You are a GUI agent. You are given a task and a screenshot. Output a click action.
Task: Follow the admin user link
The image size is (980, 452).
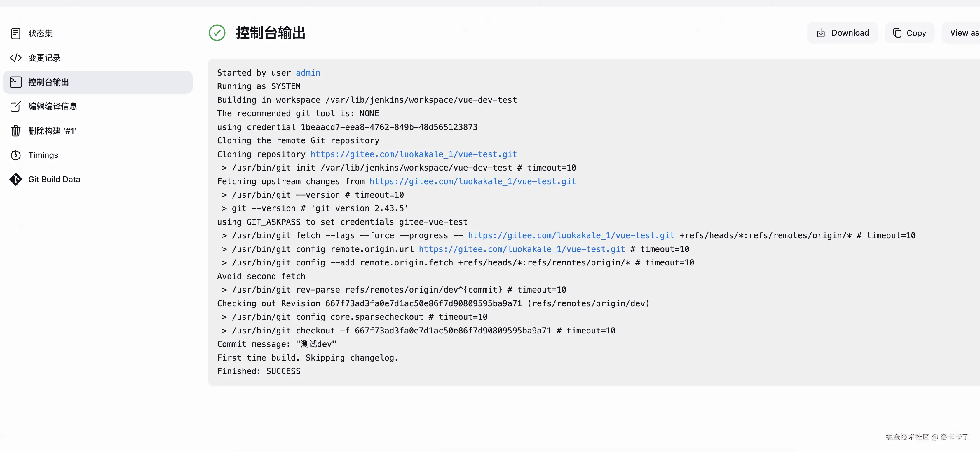pos(308,73)
